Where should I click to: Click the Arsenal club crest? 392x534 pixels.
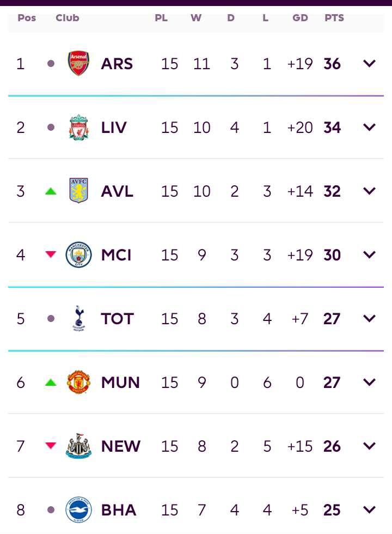[x=78, y=64]
